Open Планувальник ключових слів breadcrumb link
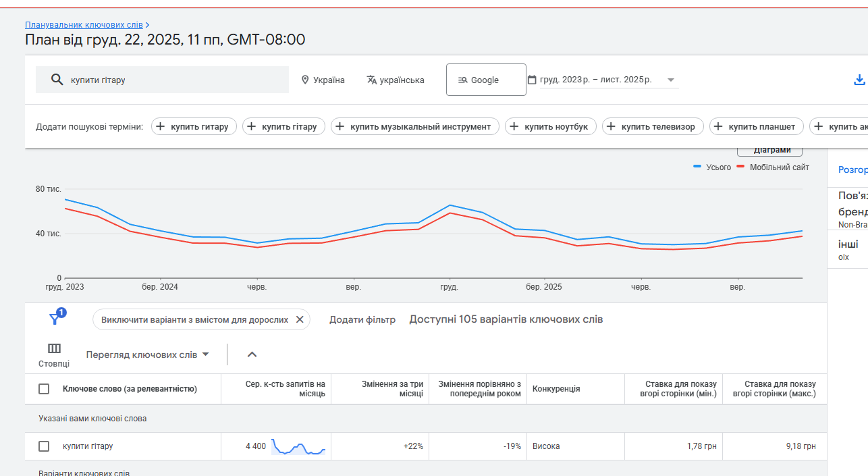868x476 pixels. click(84, 25)
